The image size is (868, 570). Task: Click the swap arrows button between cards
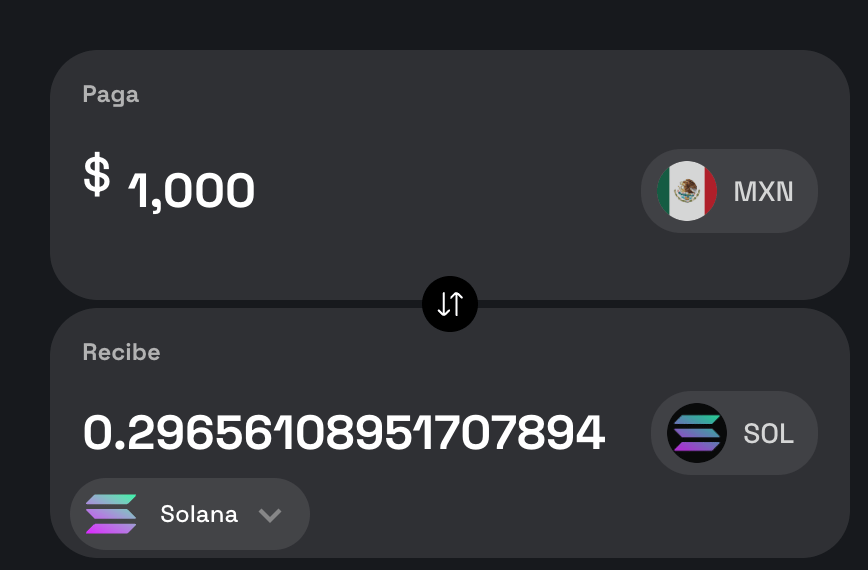(x=450, y=304)
